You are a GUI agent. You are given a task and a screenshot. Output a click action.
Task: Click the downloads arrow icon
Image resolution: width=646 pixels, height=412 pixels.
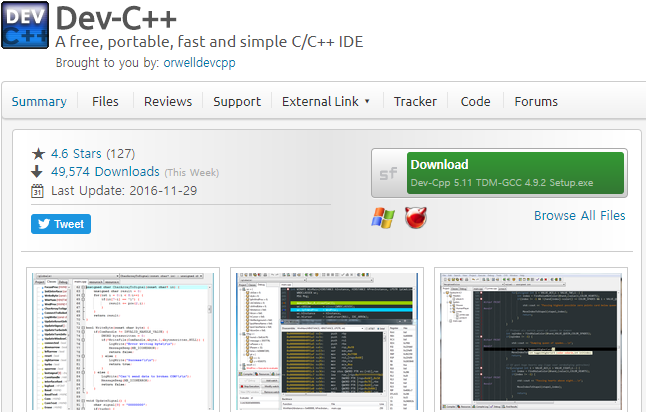[x=37, y=171]
